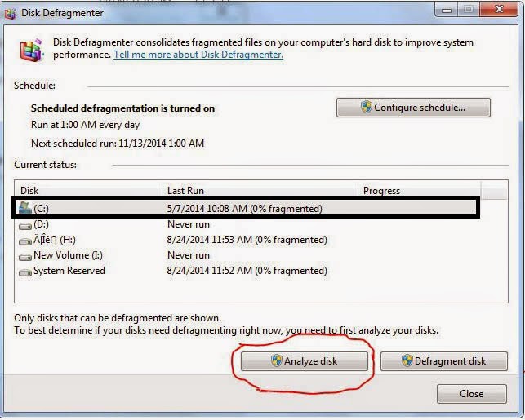
Task: Click the Disk Defragmenter title bar icon
Action: (10, 14)
